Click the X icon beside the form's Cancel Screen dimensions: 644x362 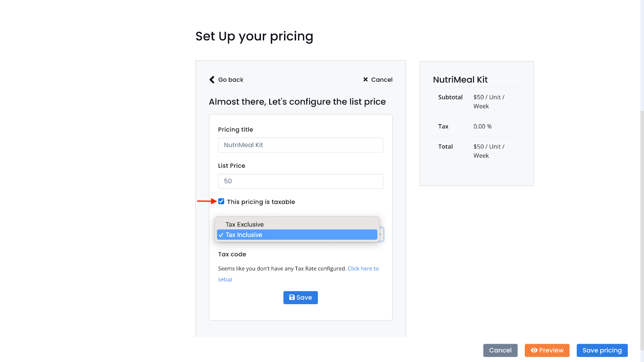(x=365, y=80)
